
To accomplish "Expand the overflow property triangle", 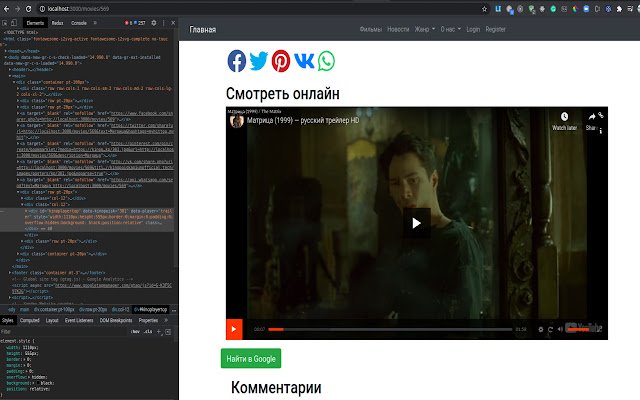I will click(29, 377).
